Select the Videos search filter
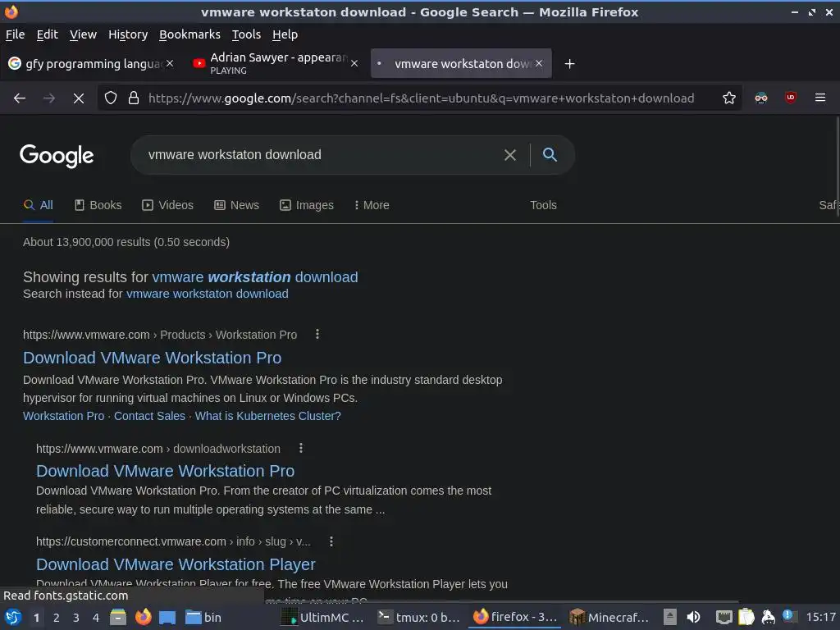Viewport: 840px width, 630px height. click(x=167, y=205)
